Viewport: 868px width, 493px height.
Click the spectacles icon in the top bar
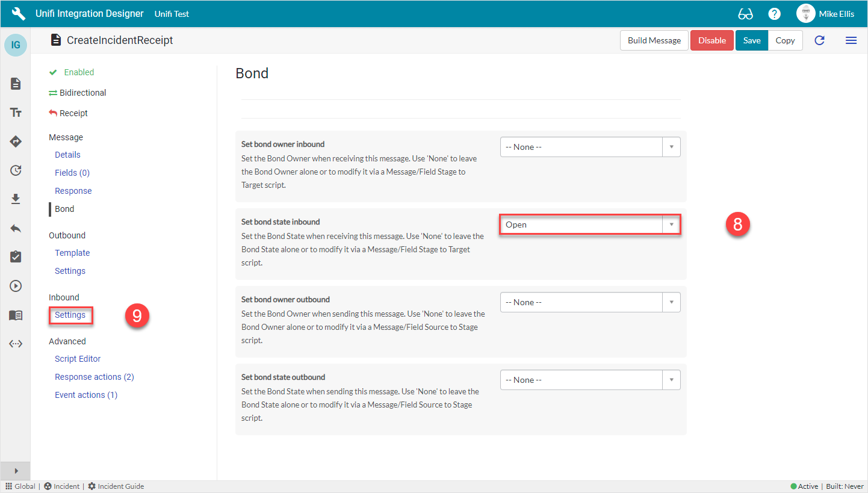(746, 13)
